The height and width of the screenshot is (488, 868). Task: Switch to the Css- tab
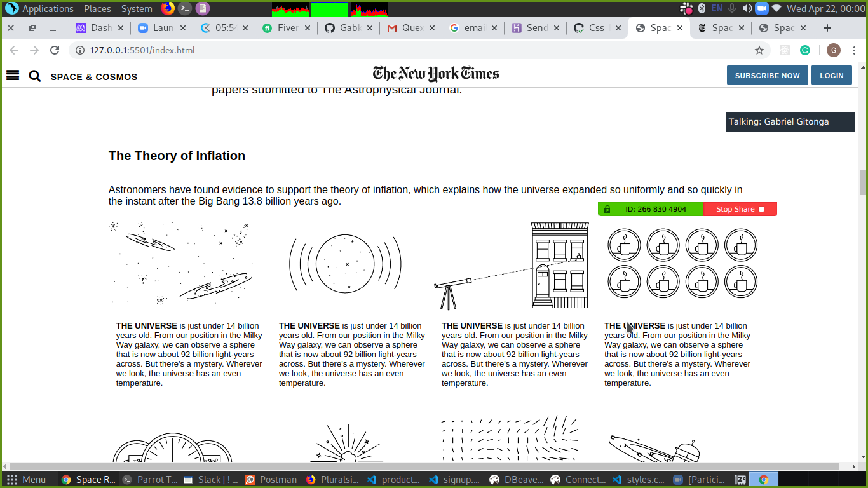(x=596, y=28)
